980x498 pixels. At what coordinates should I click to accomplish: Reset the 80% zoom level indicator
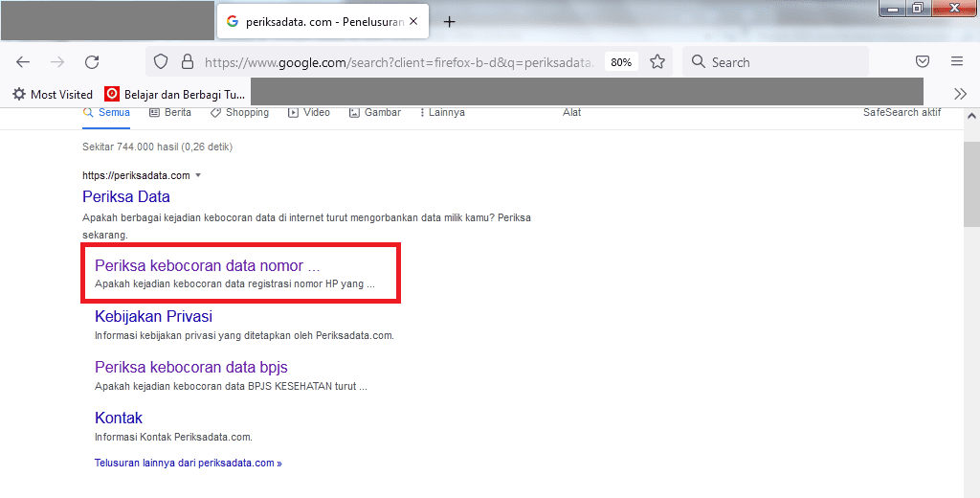pos(621,62)
